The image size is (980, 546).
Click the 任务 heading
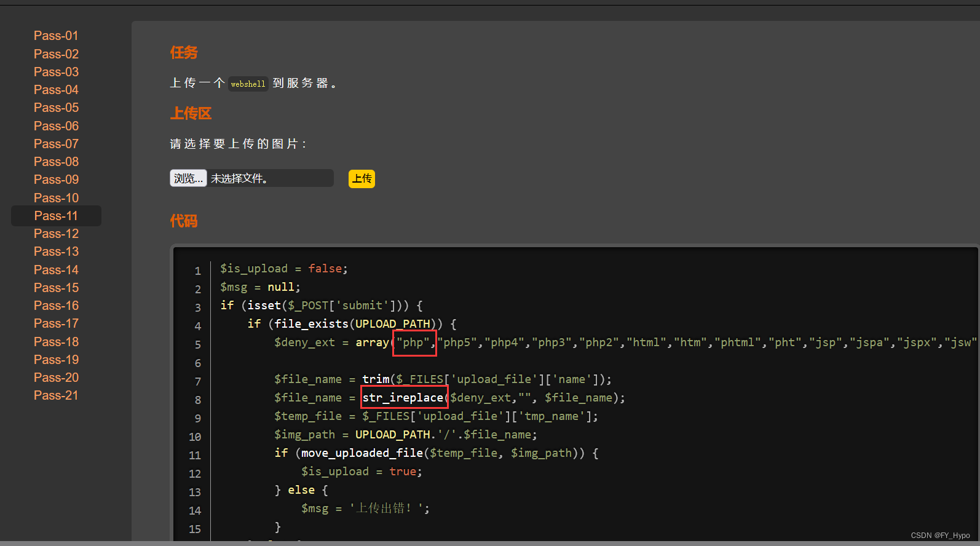tap(184, 53)
